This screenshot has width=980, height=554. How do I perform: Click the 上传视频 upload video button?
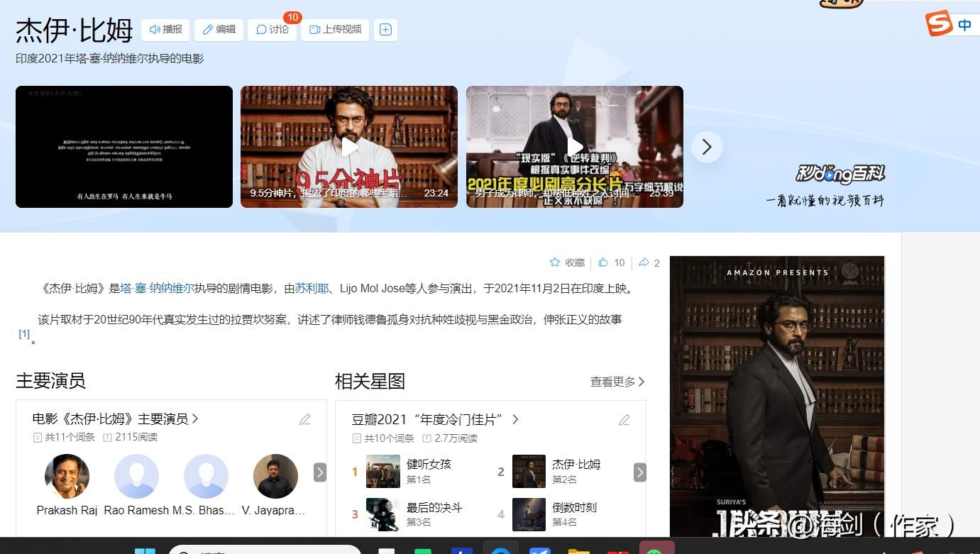335,30
